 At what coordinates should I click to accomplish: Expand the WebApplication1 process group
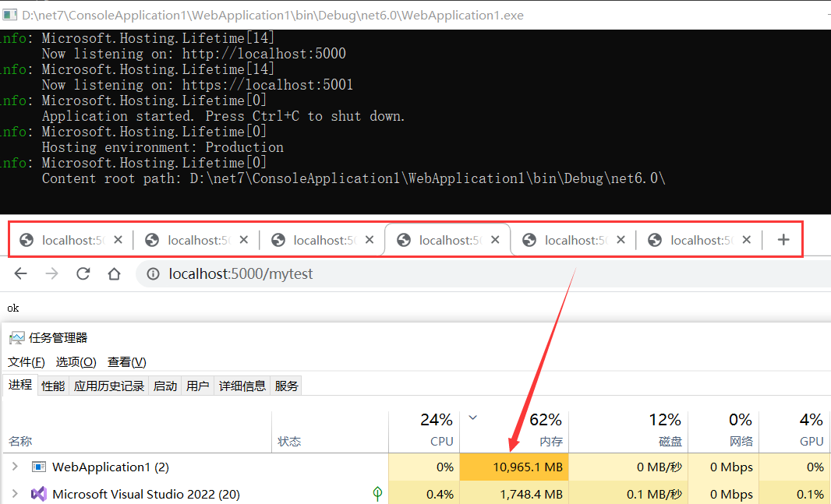14,467
